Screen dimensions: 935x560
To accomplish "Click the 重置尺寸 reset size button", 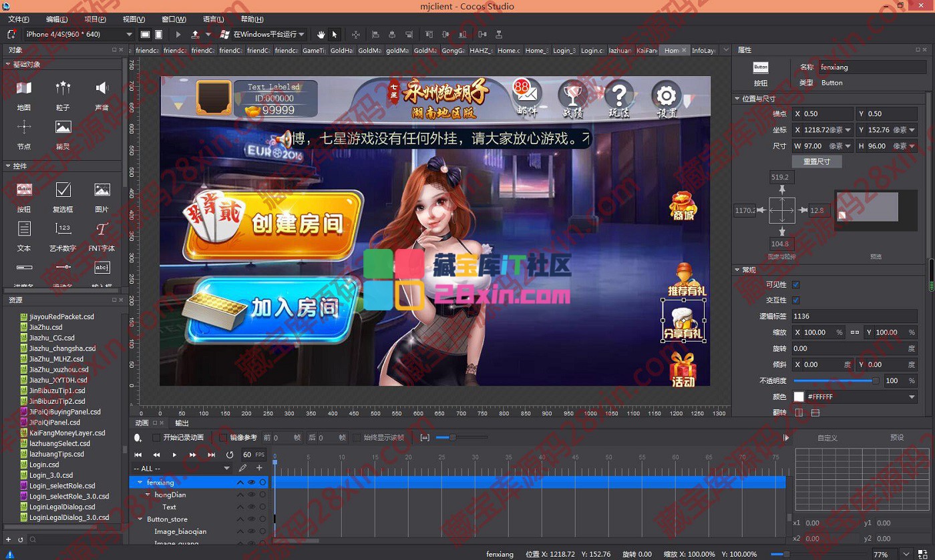I will [x=817, y=162].
